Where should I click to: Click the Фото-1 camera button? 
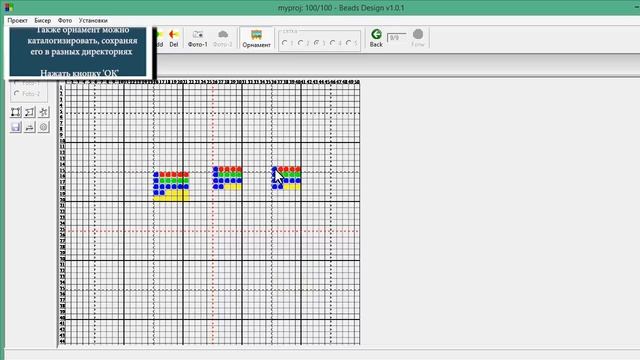pos(198,38)
